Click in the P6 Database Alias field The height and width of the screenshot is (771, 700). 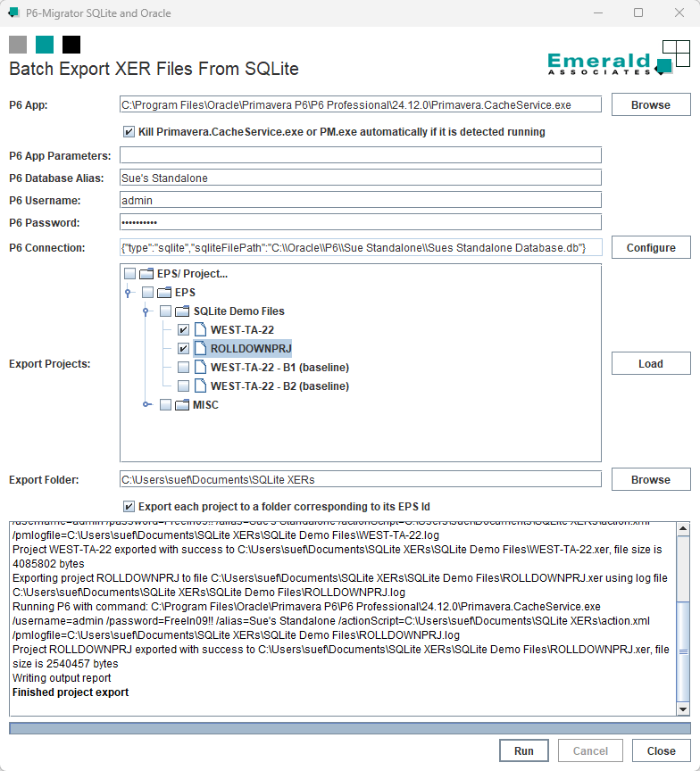(x=360, y=178)
